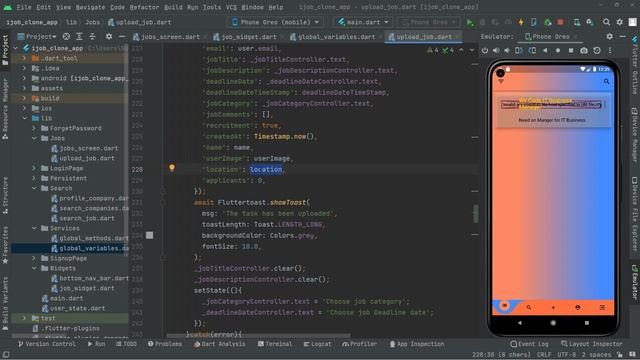Tap search icon in the phone app bar

pos(606,82)
